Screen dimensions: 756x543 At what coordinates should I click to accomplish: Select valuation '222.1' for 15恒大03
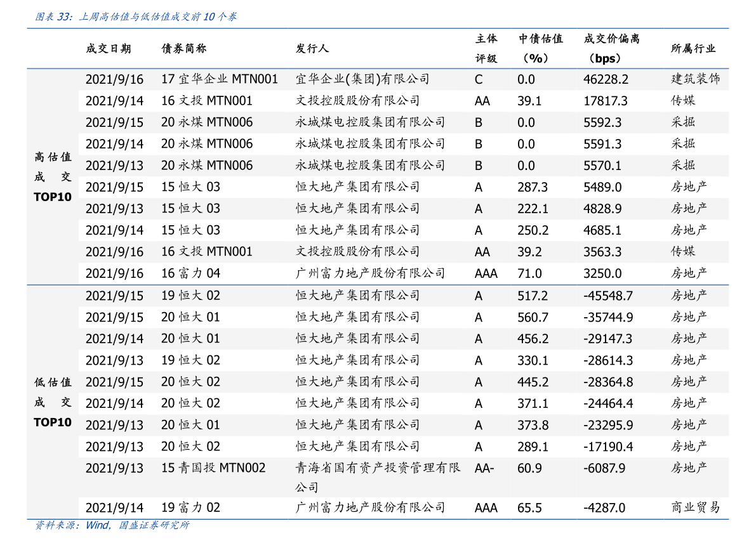click(x=533, y=209)
